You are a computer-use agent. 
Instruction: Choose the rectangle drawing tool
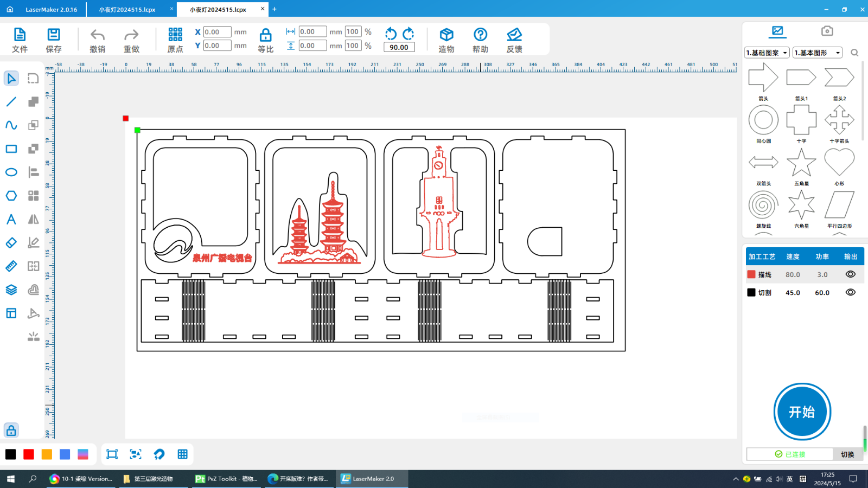[x=11, y=149]
